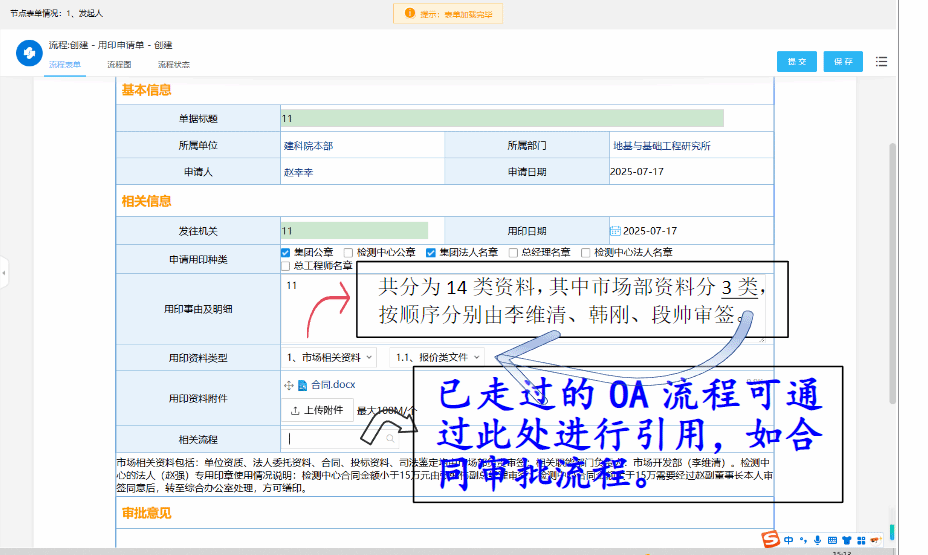This screenshot has width=928, height=555.
Task: Open the list menu icon beside 保存
Action: [881, 62]
